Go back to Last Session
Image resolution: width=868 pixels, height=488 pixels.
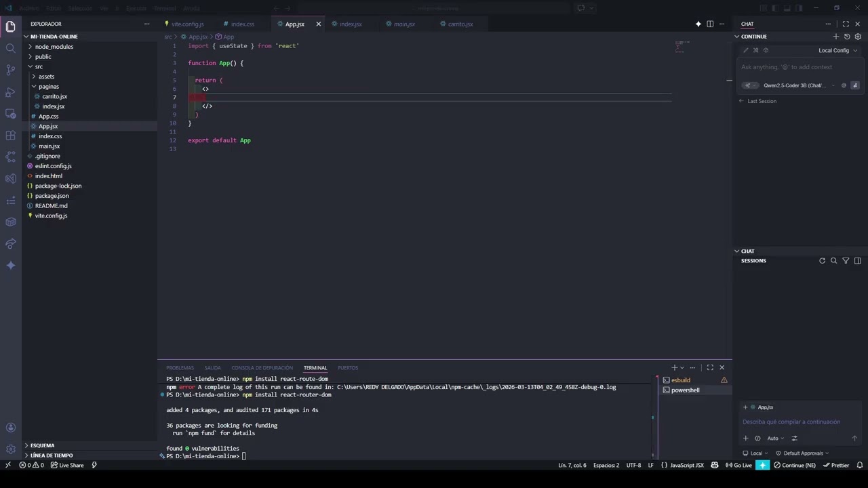[x=757, y=101]
